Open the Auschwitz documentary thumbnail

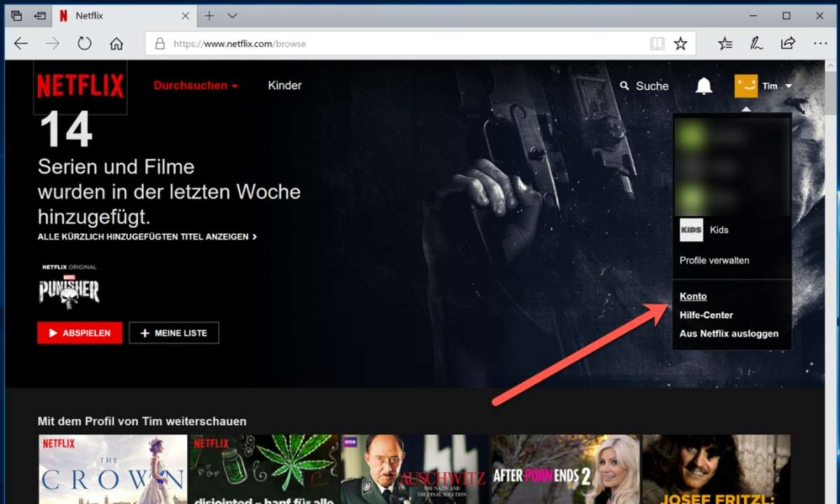tap(414, 469)
